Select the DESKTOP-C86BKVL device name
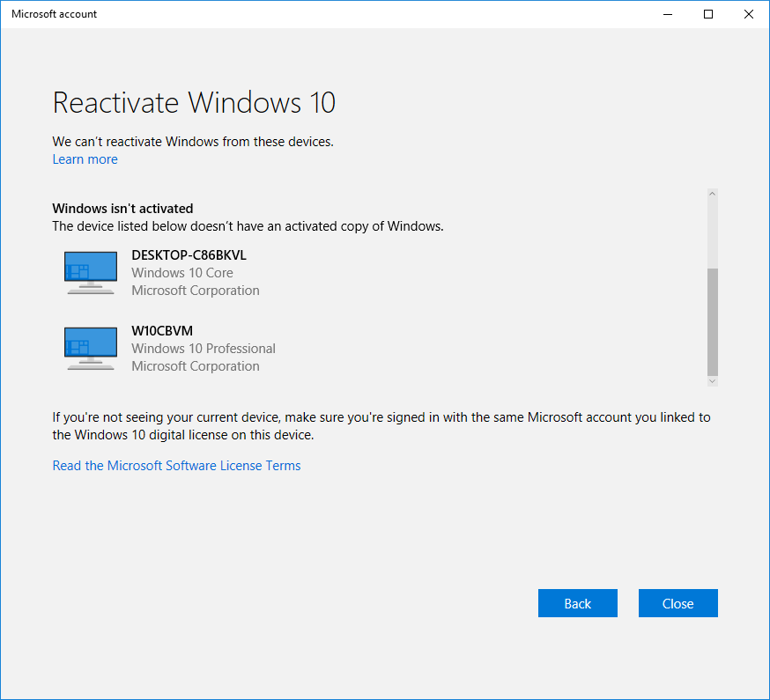770x700 pixels. pyautogui.click(x=189, y=255)
